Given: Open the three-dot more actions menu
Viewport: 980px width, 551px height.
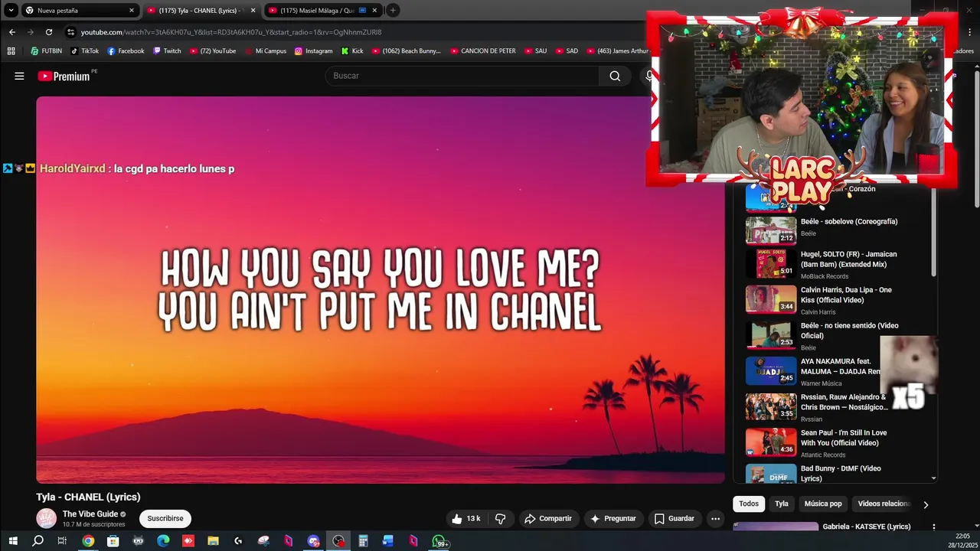Looking at the screenshot, I should (715, 519).
